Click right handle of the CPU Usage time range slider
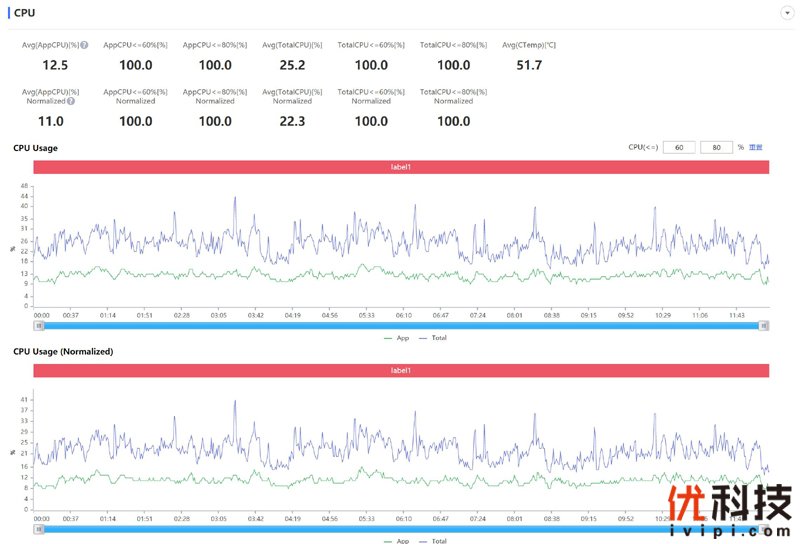This screenshot has height=544, width=800. tap(764, 325)
